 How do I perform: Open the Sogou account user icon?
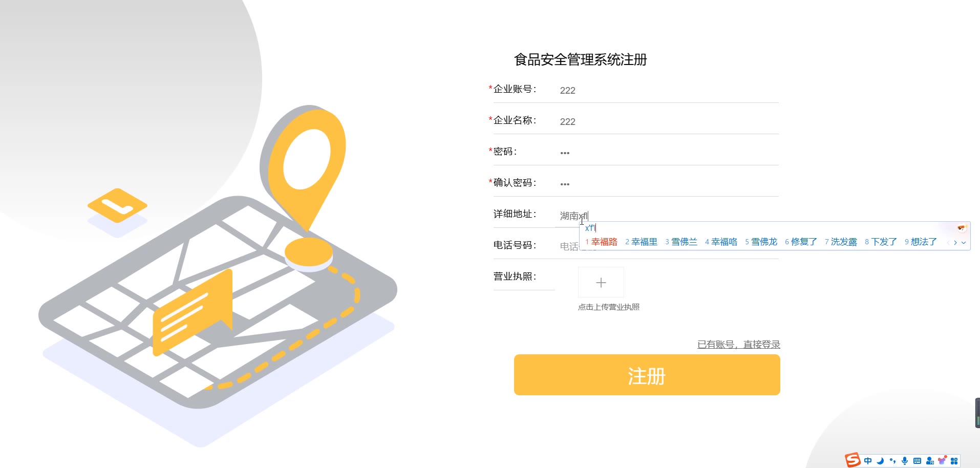point(930,461)
